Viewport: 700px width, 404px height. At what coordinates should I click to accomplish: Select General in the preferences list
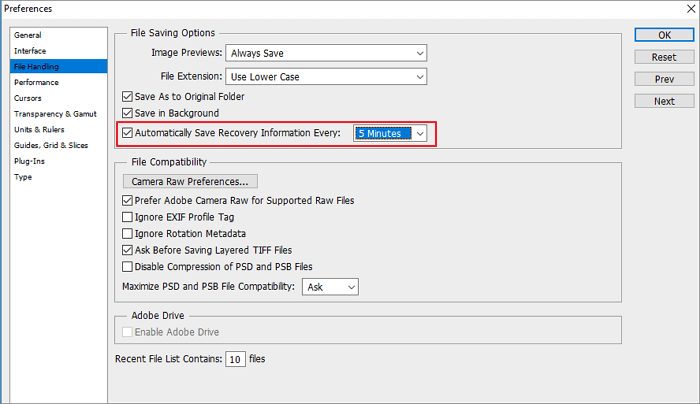pyautogui.click(x=28, y=35)
